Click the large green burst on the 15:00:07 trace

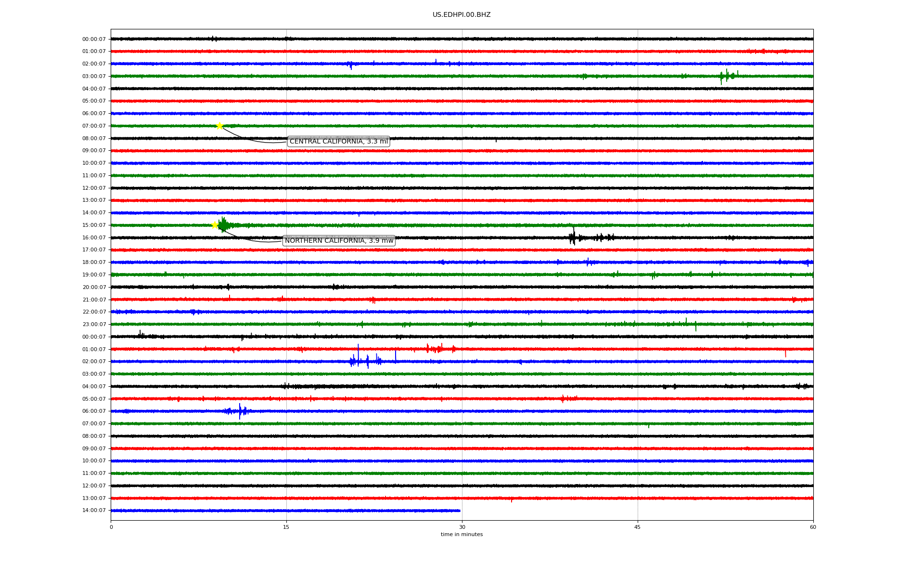pos(224,225)
